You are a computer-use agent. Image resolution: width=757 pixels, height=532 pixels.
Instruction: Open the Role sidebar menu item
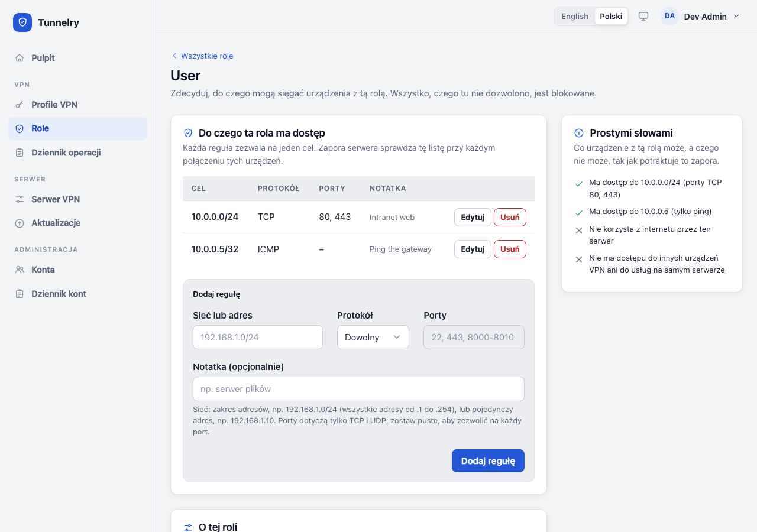[x=77, y=128]
